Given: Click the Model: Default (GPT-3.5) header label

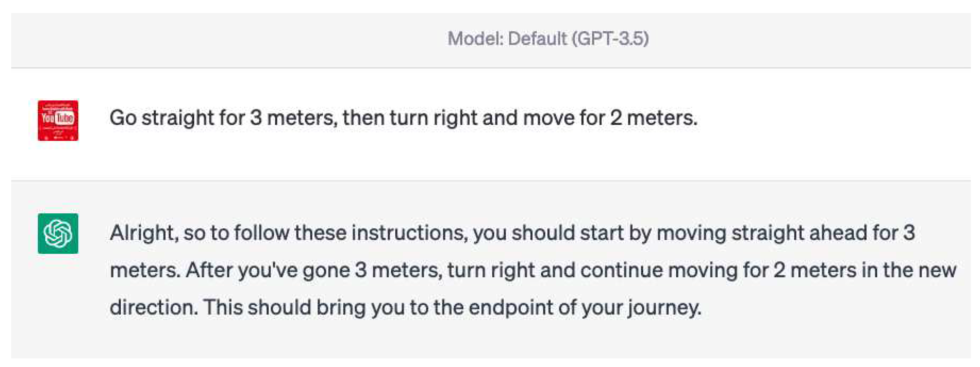Looking at the screenshot, I should [x=548, y=39].
